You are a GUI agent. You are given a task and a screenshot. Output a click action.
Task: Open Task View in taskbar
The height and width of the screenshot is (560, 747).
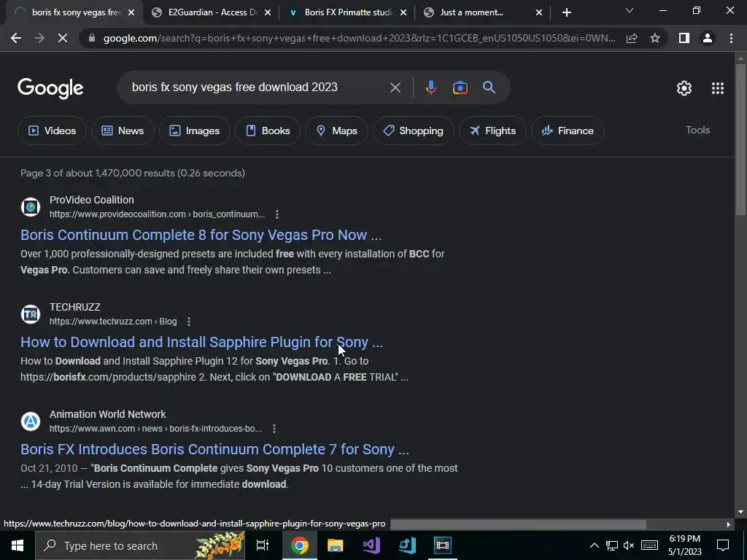click(x=263, y=545)
